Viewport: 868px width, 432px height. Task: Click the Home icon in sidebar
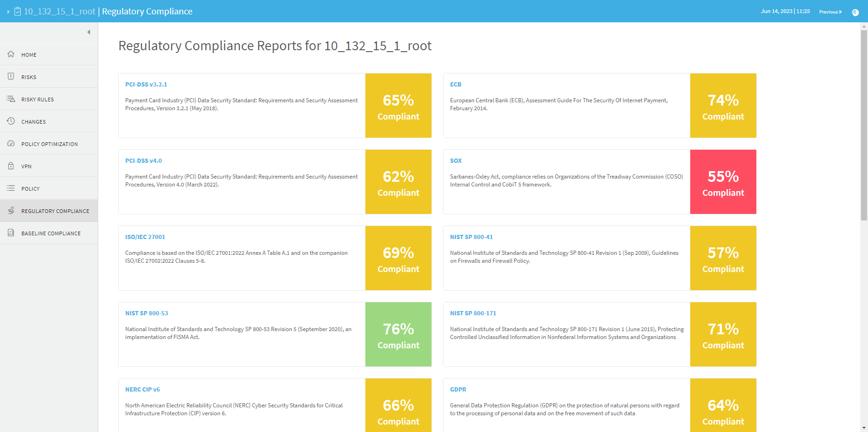[x=11, y=54]
